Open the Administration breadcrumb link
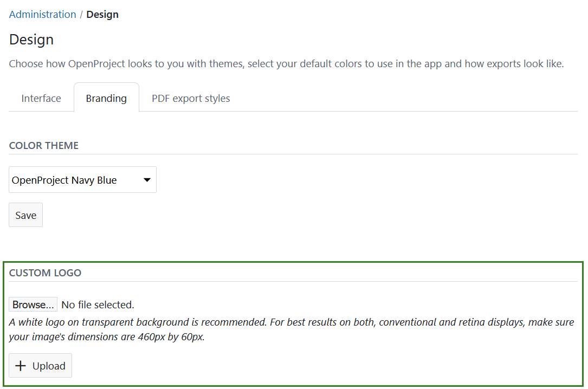This screenshot has height=389, width=588. point(42,14)
